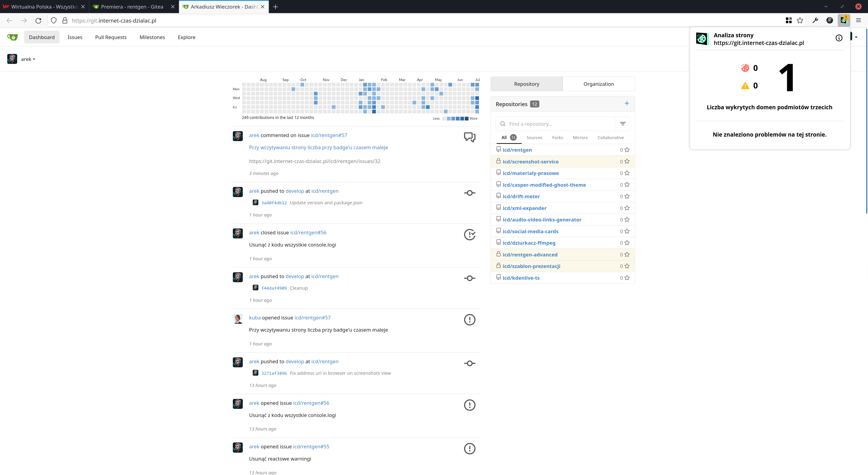Click the plus icon to add repository
This screenshot has width=868, height=475.
627,103
